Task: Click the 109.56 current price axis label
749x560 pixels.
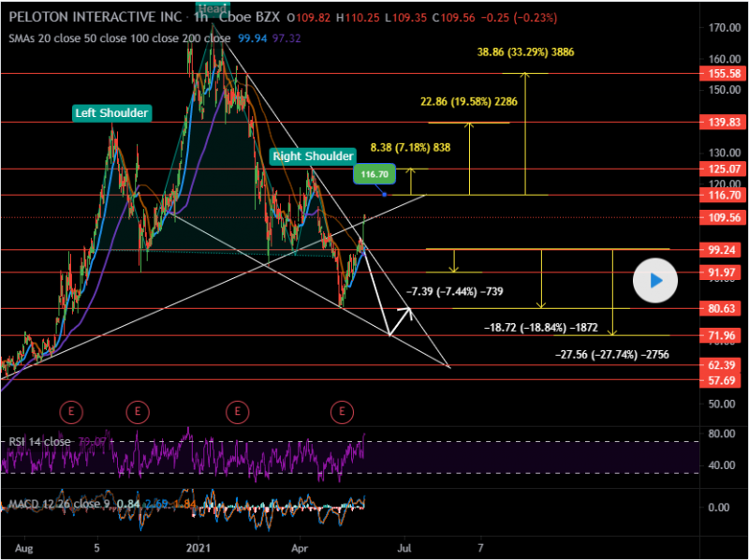Action: [722, 218]
